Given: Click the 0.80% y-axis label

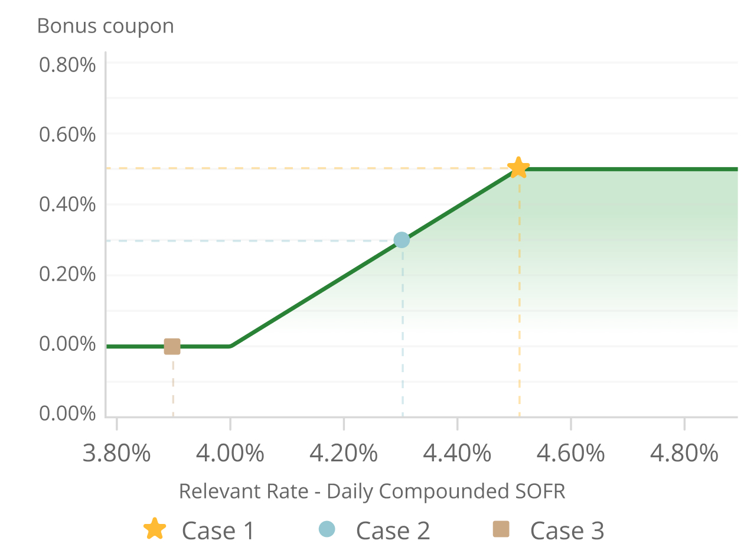Looking at the screenshot, I should tap(67, 64).
